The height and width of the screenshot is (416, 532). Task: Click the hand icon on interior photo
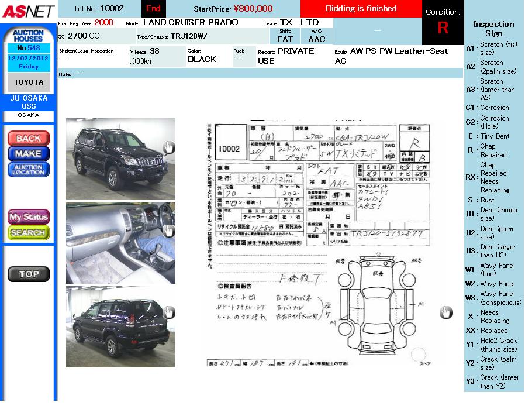[x=168, y=231]
